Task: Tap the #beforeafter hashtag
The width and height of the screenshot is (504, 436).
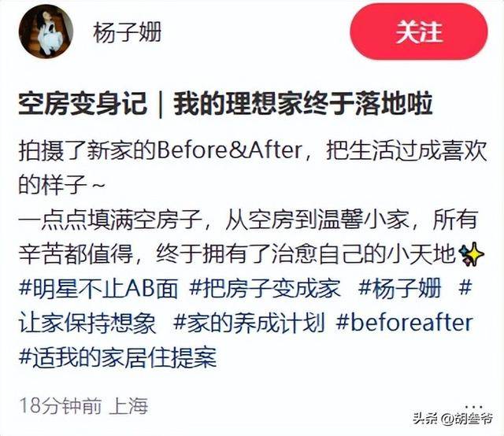Action: click(404, 323)
